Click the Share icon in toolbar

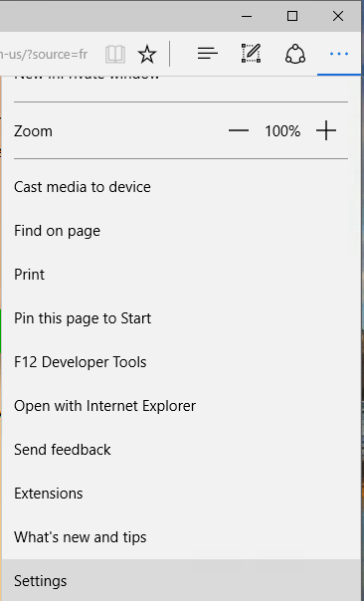tap(295, 54)
